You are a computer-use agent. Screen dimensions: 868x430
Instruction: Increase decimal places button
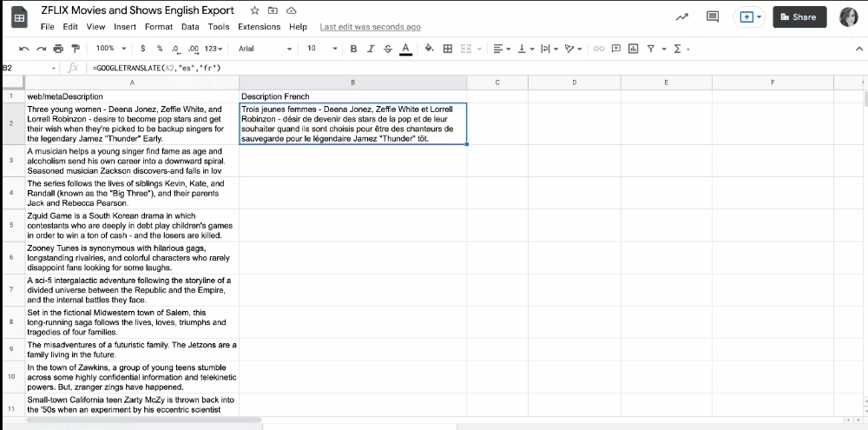[194, 49]
